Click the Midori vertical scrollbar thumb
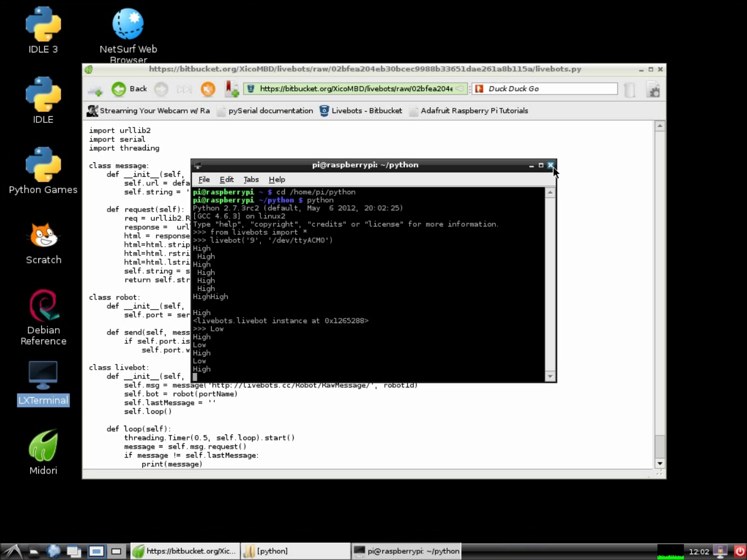This screenshot has width=747, height=560. pos(660,445)
